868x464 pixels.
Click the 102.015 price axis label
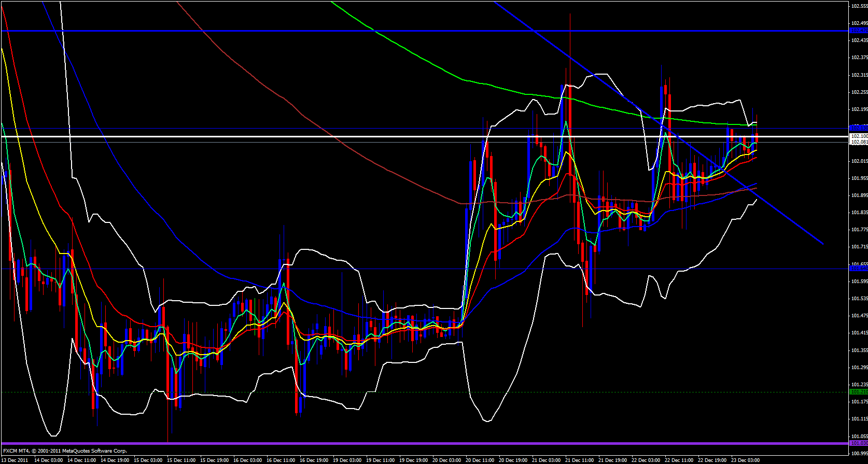click(859, 161)
